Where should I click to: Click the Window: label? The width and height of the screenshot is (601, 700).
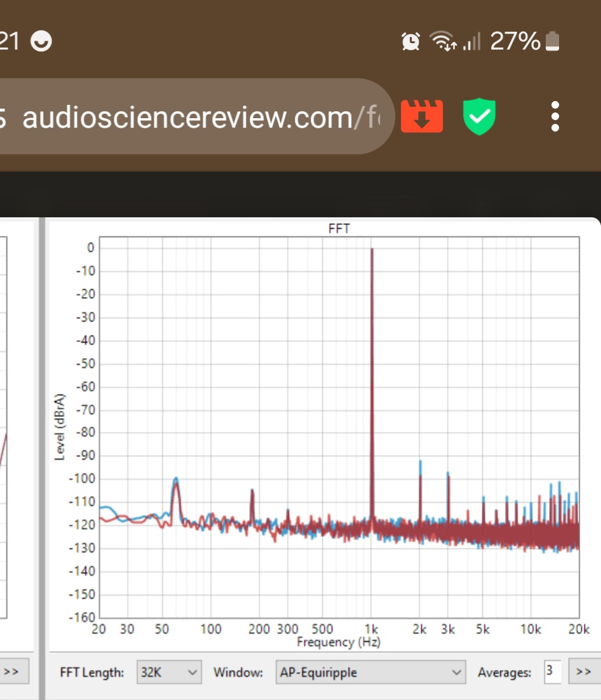(238, 672)
